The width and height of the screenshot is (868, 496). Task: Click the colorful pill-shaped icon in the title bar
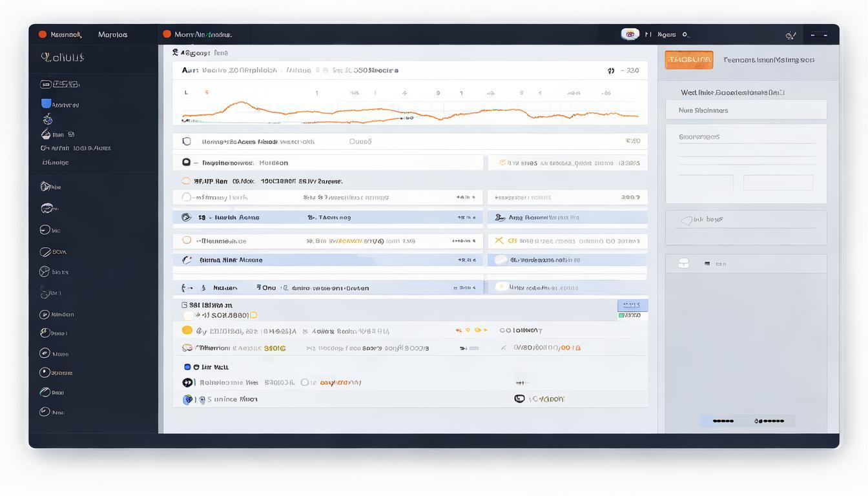tap(630, 34)
